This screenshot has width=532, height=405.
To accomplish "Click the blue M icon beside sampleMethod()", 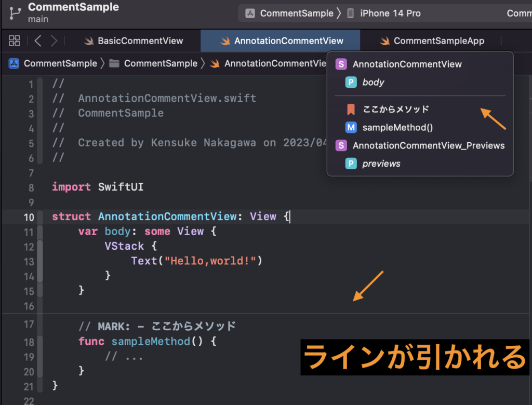I will click(x=351, y=128).
